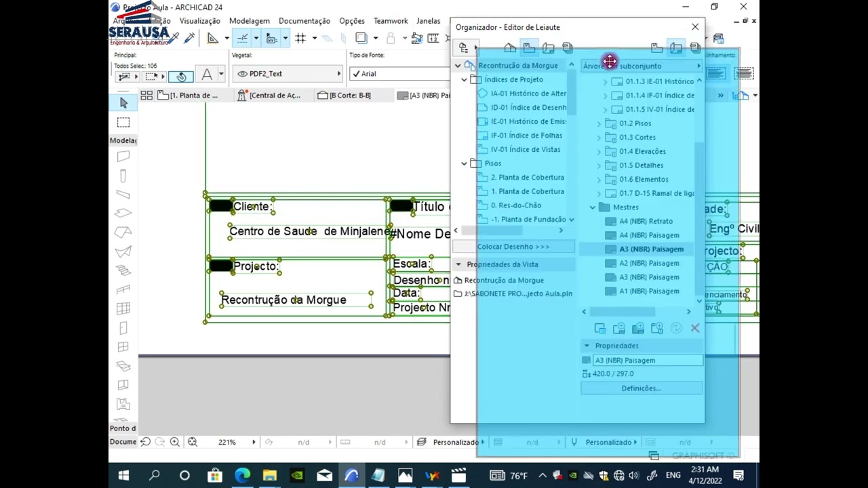This screenshot has height=488, width=868.
Task: Select A4 (NBR) Retrato master layout
Action: 646,221
